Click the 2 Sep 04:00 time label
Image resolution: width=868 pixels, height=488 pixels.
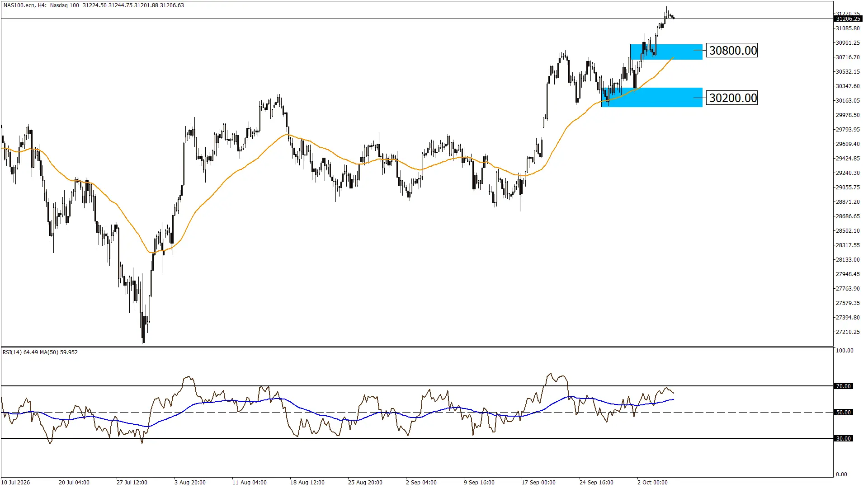pos(421,482)
